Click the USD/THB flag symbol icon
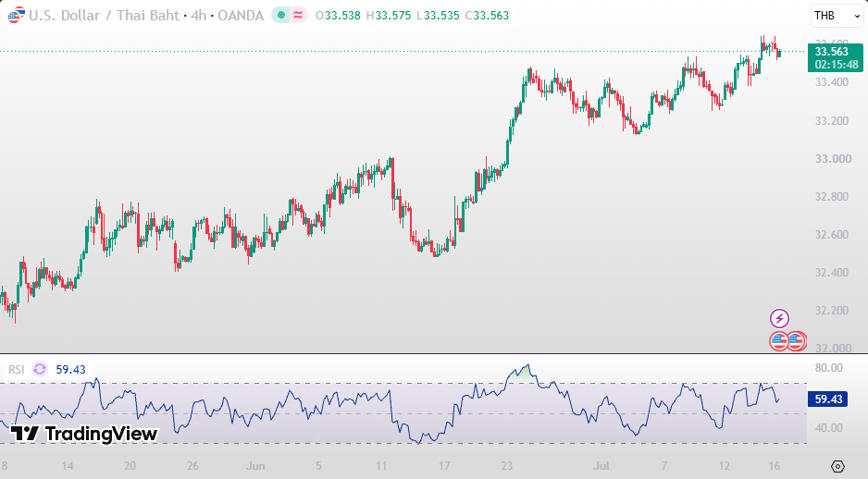 pos(16,15)
